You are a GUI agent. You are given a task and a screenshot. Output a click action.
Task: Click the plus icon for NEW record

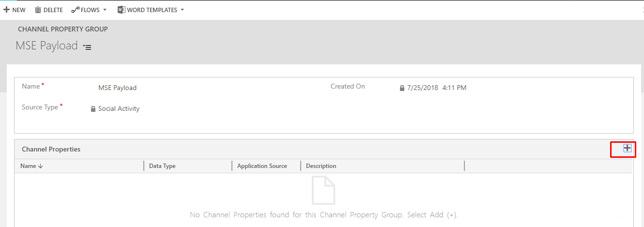tap(6, 10)
